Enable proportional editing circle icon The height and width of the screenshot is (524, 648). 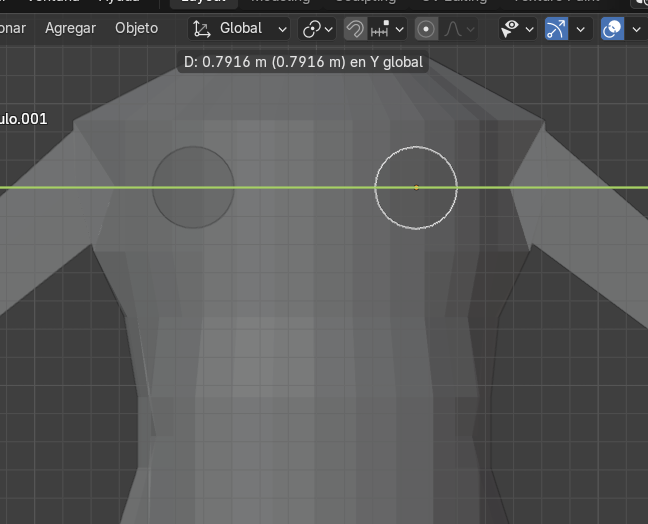click(427, 29)
